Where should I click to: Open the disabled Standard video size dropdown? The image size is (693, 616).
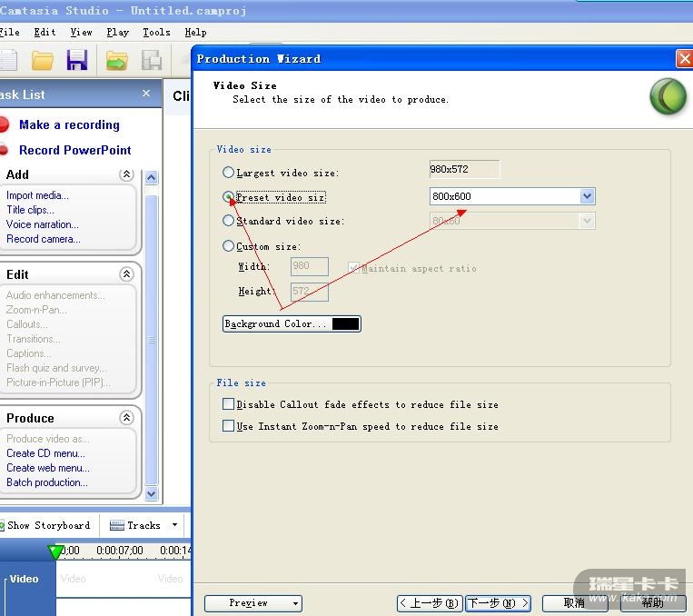pos(587,220)
